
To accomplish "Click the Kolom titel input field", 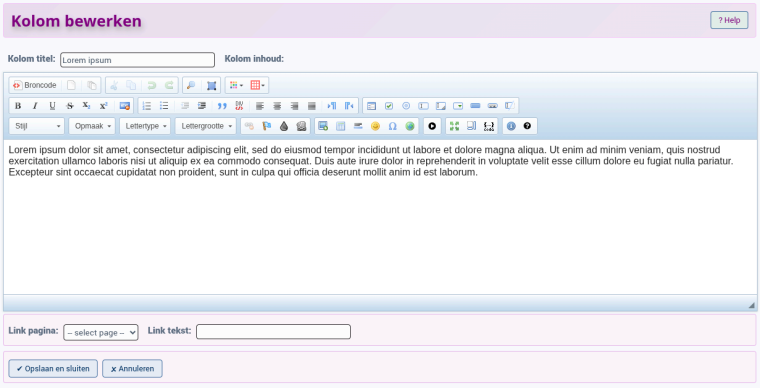I will (x=137, y=60).
